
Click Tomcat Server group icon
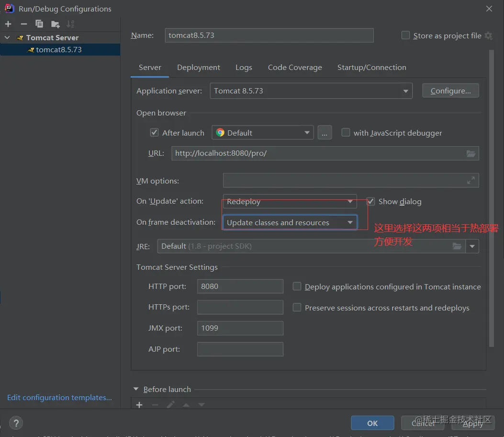click(20, 38)
